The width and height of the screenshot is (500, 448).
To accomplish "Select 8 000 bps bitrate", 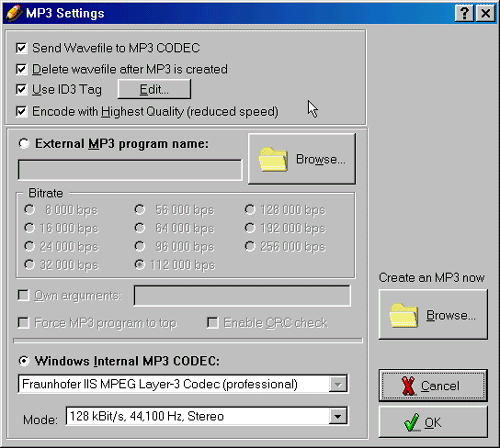I will (29, 210).
